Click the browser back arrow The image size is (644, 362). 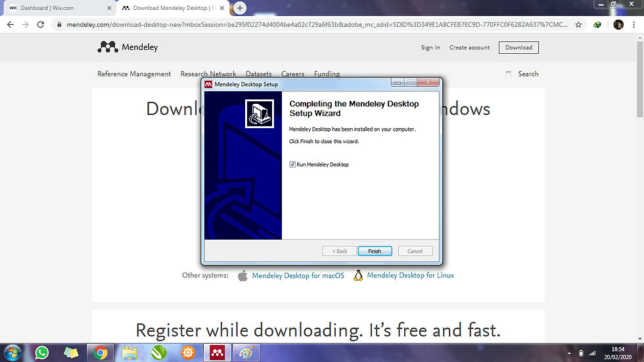pos(11,24)
